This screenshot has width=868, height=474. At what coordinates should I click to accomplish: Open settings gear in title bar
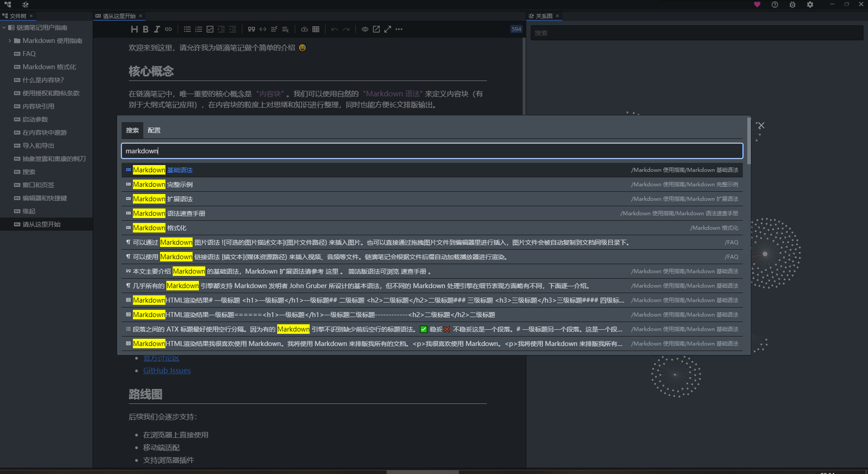810,5
